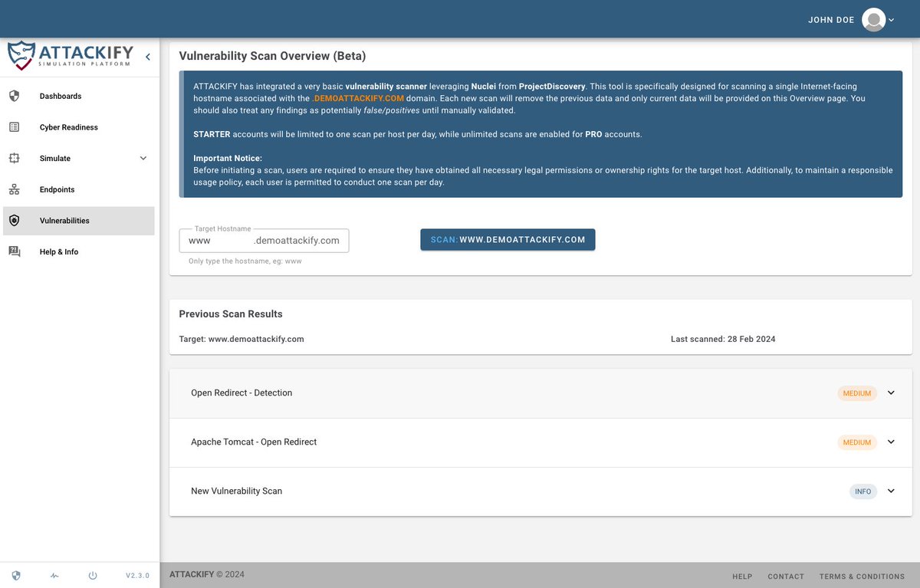Image resolution: width=920 pixels, height=588 pixels.
Task: Click 'Last scanned: 28 Feb 2024' text
Action: point(723,339)
